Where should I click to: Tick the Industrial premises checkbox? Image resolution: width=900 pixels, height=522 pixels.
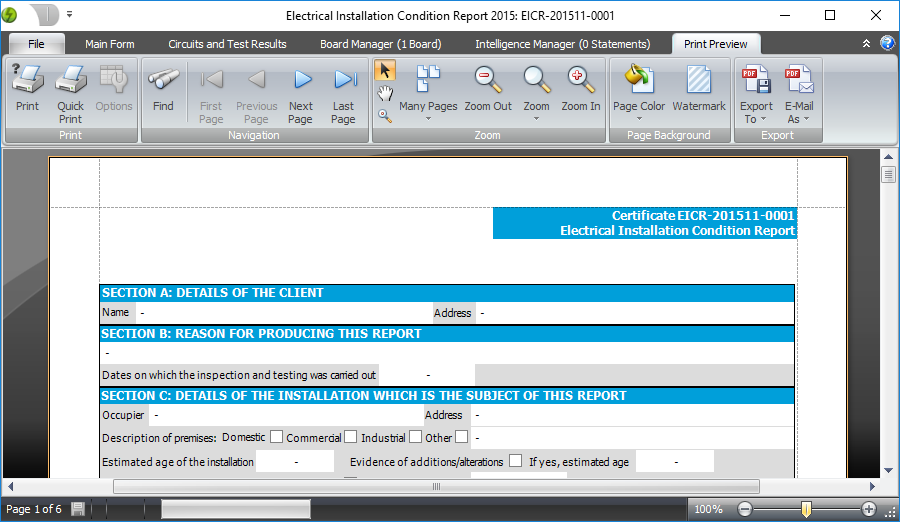[x=415, y=437]
